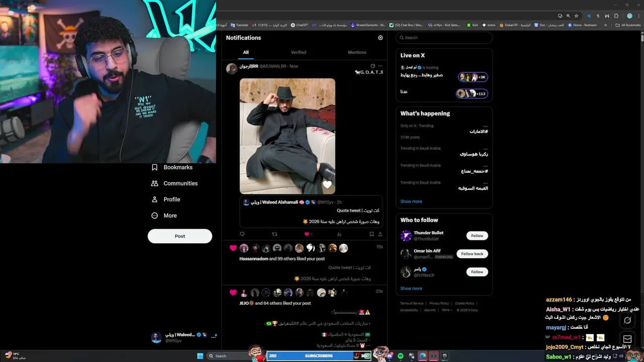
Task: Share ARJWAN_RR's post
Action: [x=380, y=234]
